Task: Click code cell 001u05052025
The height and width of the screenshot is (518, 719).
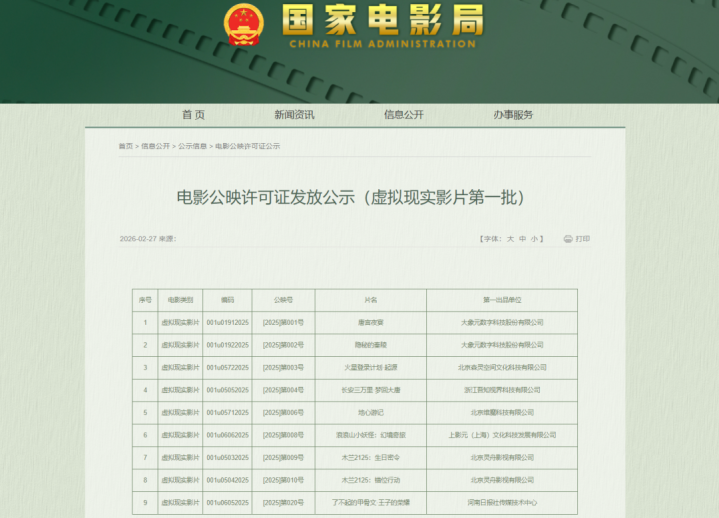Action: pyautogui.click(x=227, y=390)
